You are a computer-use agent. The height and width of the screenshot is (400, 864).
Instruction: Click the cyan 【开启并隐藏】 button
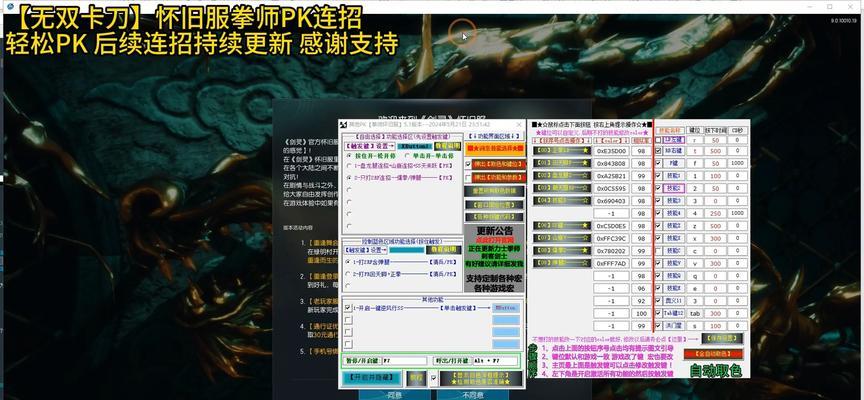tap(372, 377)
